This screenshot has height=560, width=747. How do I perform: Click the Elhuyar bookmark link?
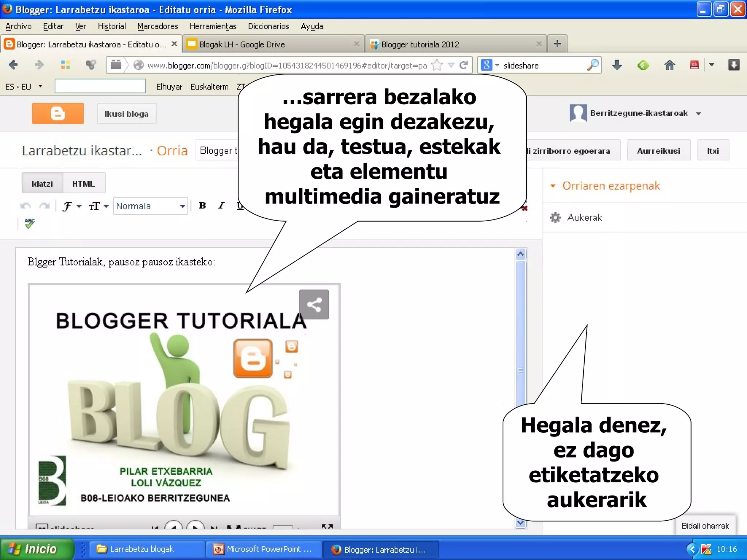point(169,86)
